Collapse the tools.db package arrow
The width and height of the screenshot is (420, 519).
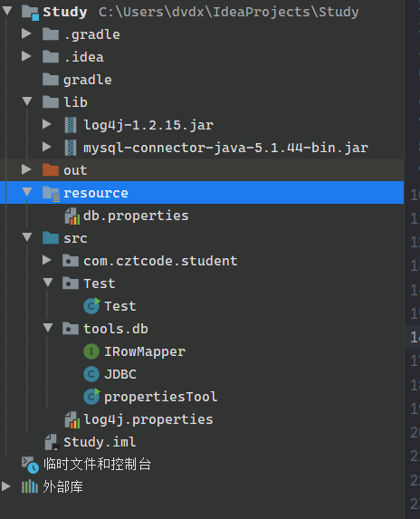click(x=48, y=328)
